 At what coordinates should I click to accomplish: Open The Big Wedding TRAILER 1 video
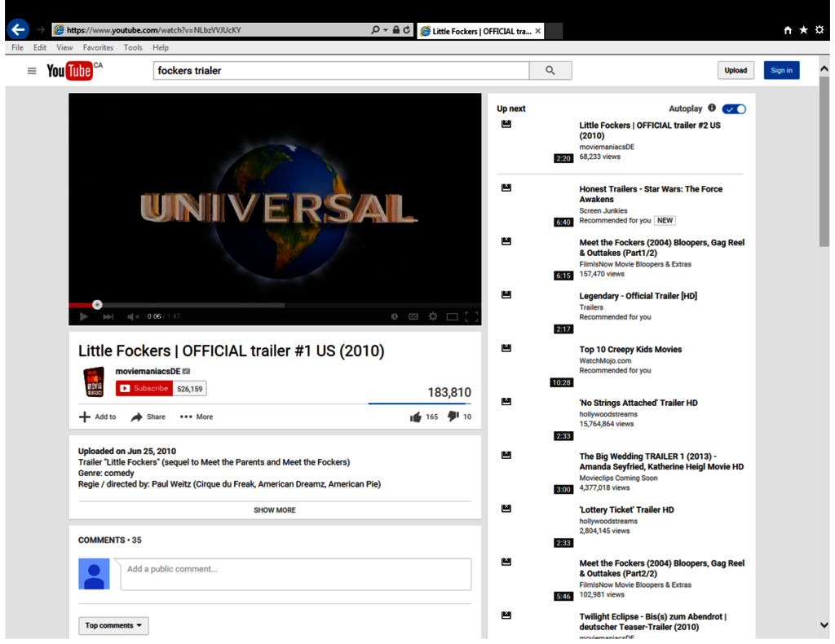pos(661,461)
